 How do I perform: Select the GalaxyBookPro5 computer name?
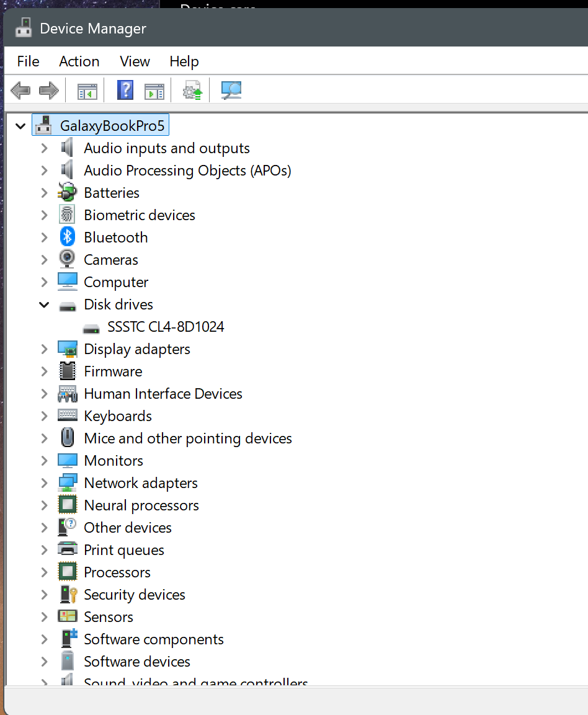tap(112, 125)
